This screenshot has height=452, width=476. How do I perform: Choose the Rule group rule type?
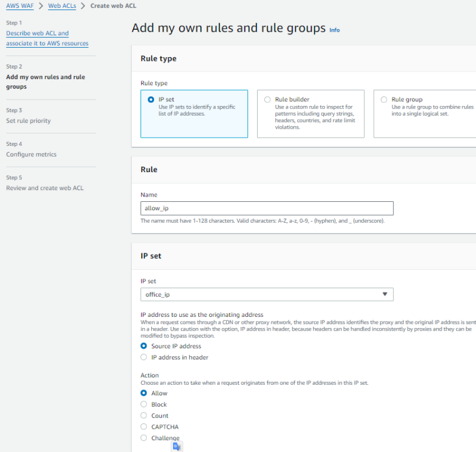384,99
